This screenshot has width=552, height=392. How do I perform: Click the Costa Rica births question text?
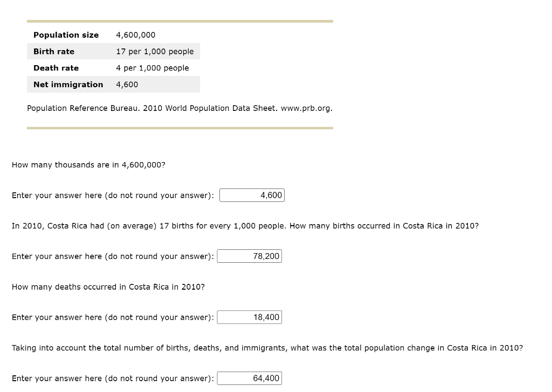[x=245, y=226]
